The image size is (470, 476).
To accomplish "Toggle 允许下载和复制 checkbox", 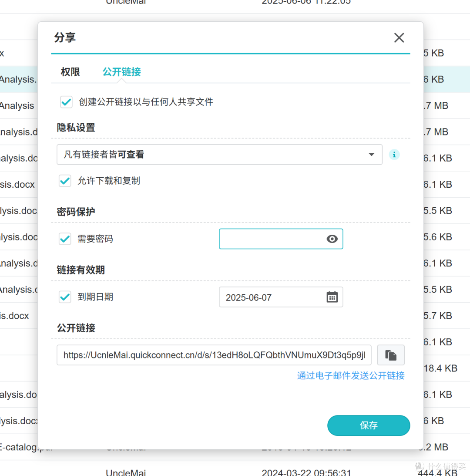I will click(65, 181).
